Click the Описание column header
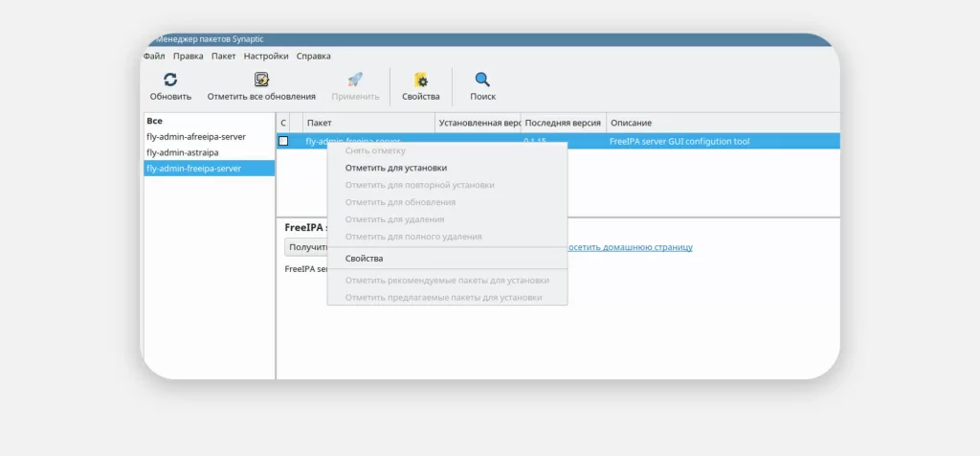This screenshot has width=980, height=456. pos(632,123)
